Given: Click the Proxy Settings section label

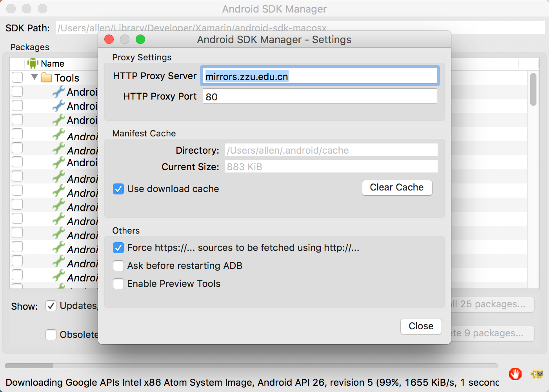Looking at the screenshot, I should (x=142, y=57).
